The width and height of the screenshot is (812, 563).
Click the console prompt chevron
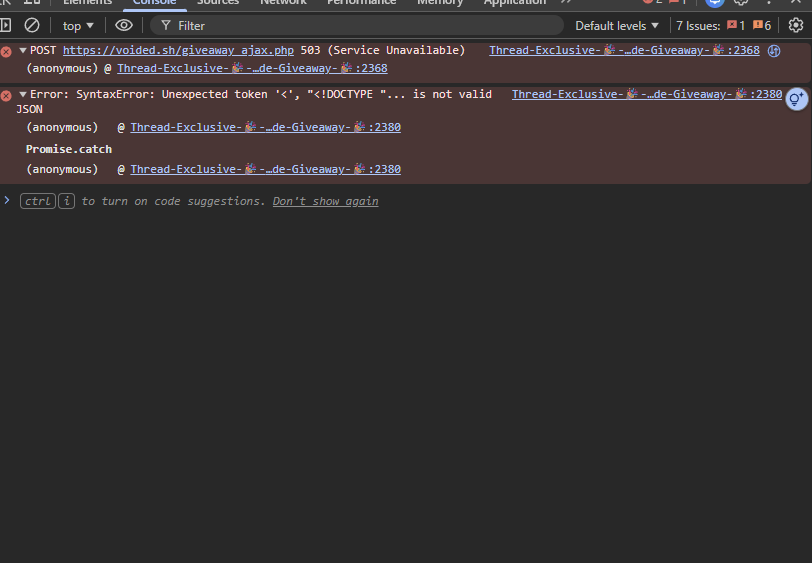[7, 200]
